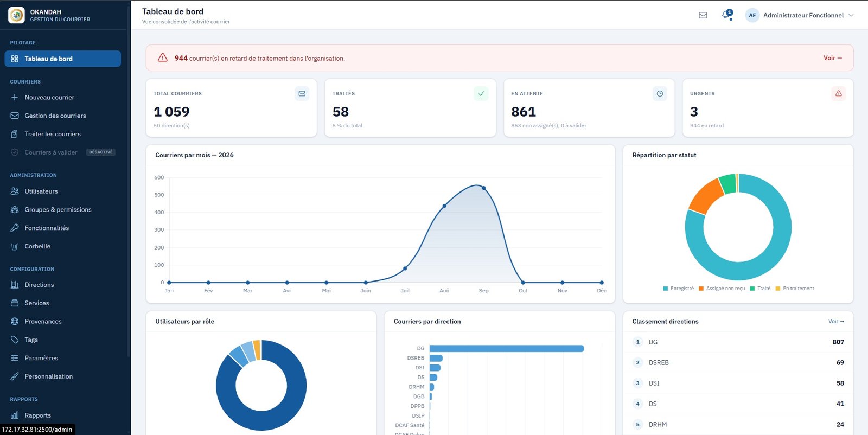Click the DSI row showing 58
Image resolution: width=868 pixels, height=435 pixels.
pos(738,383)
